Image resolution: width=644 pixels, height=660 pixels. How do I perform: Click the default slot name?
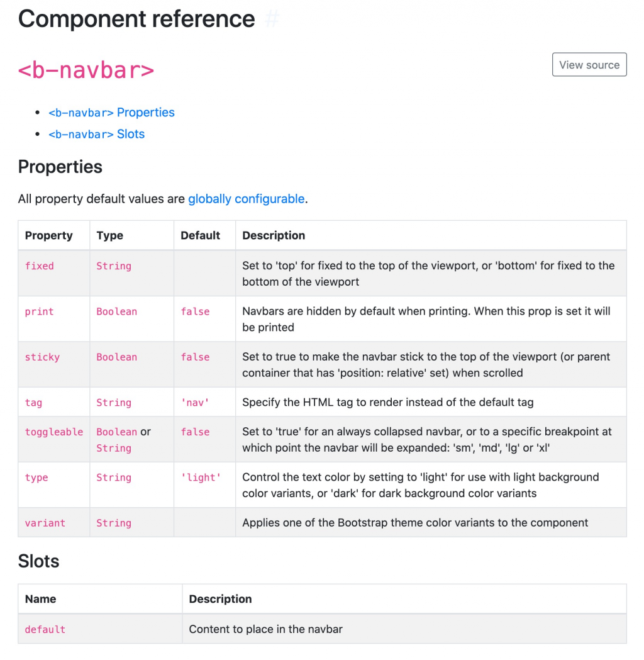(x=45, y=629)
